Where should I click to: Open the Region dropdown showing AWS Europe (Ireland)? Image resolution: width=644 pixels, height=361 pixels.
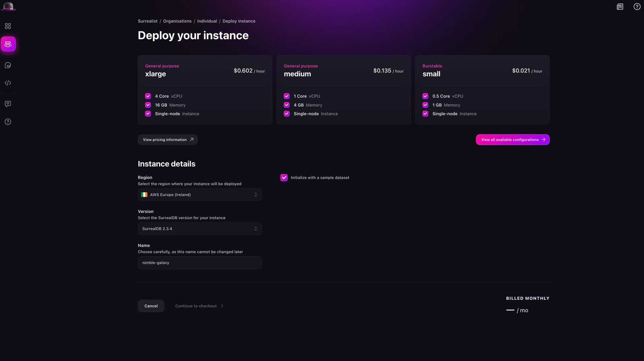200,195
